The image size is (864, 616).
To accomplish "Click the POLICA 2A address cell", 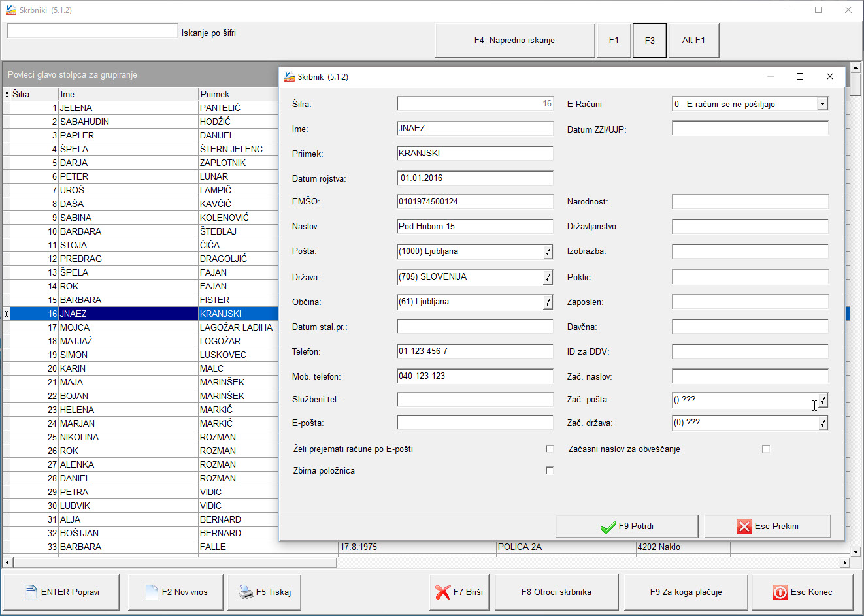I will [x=566, y=547].
